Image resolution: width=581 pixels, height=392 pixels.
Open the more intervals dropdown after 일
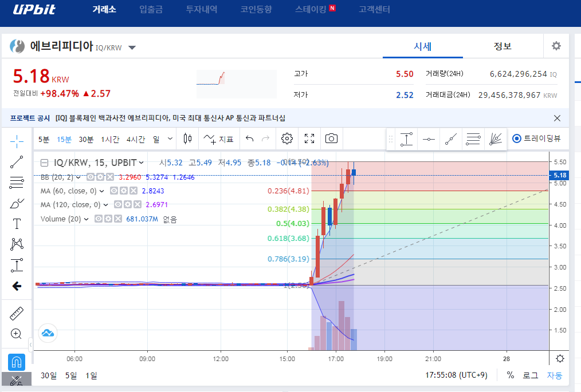click(170, 139)
